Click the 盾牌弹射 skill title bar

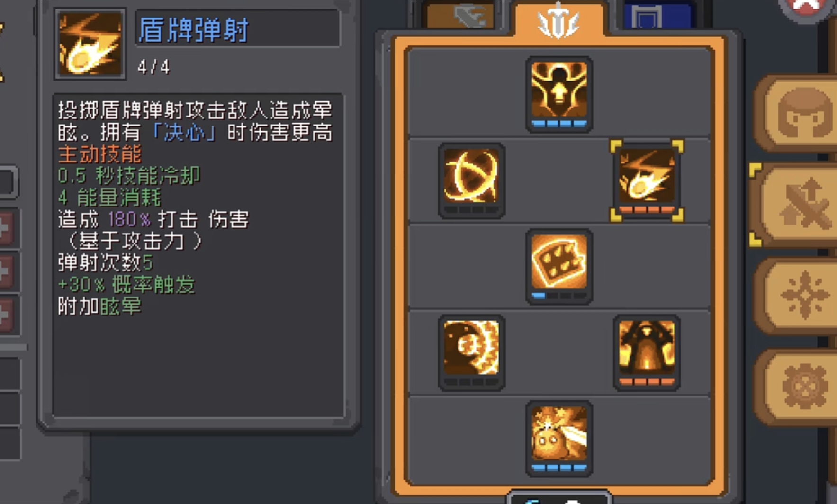coord(238,29)
